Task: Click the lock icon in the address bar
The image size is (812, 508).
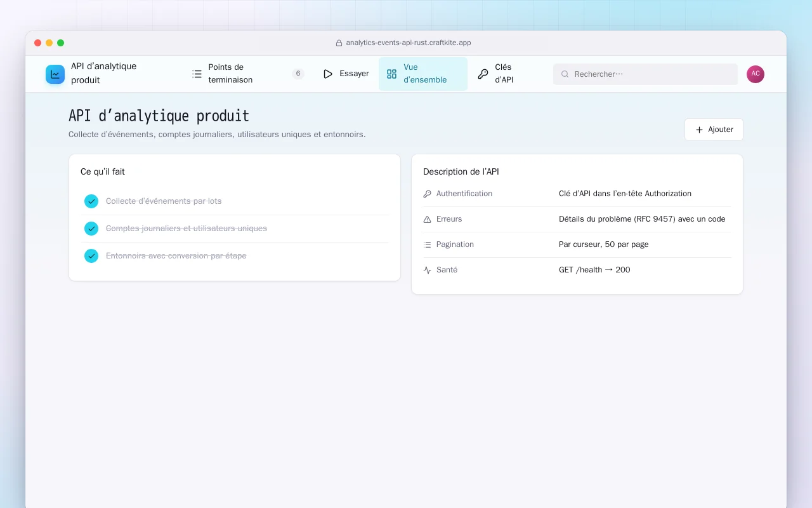Action: pyautogui.click(x=339, y=43)
